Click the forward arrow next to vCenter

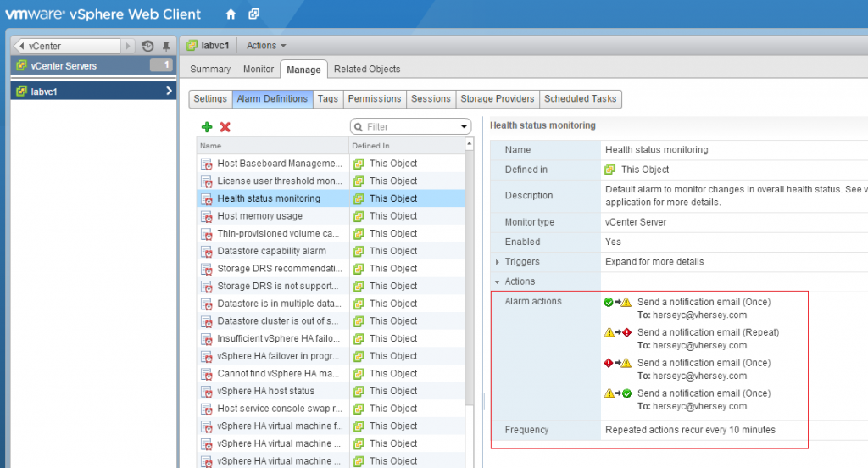[x=128, y=46]
